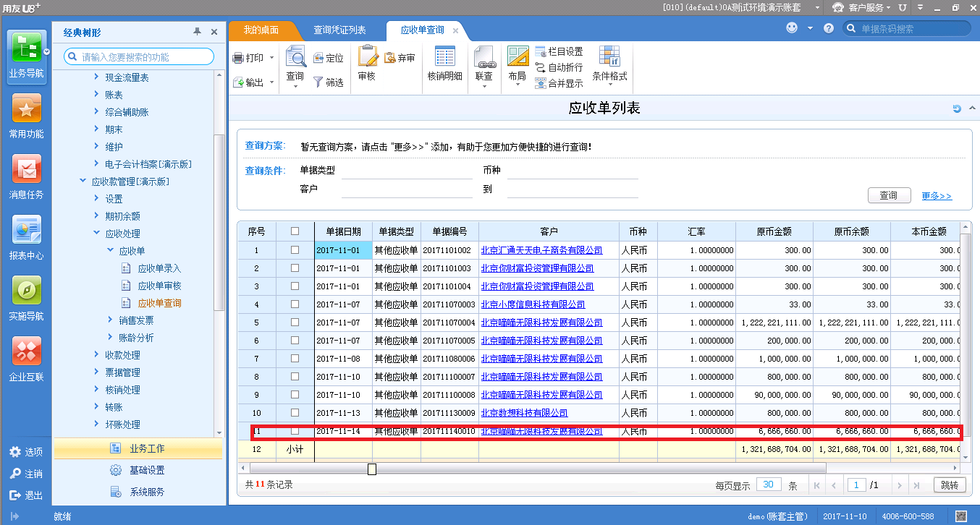Screen dimensions: 980x525
Task: Click the 查询 button in the conditions panel
Action: [x=888, y=195]
